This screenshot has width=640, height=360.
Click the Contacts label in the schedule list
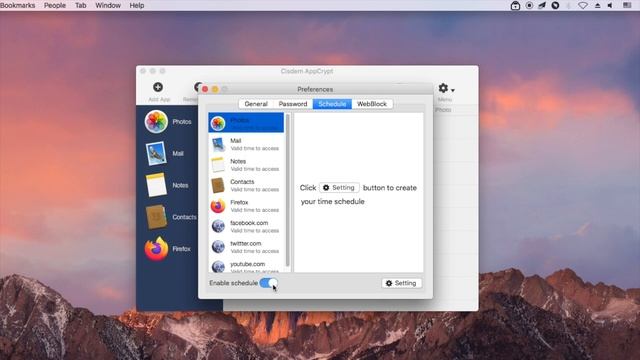[x=242, y=182]
